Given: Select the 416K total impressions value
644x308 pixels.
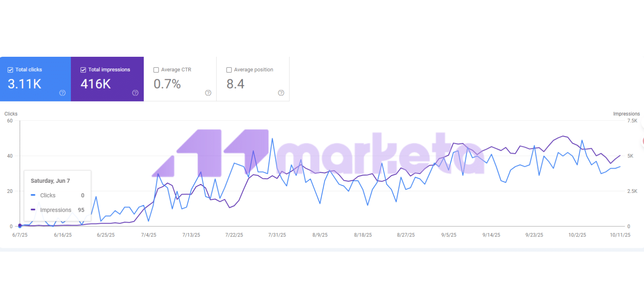Looking at the screenshot, I should [x=96, y=84].
